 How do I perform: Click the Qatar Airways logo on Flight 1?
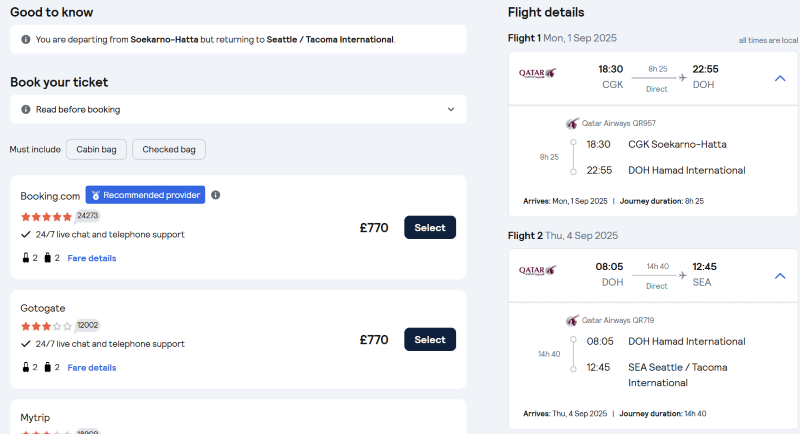[x=537, y=73]
